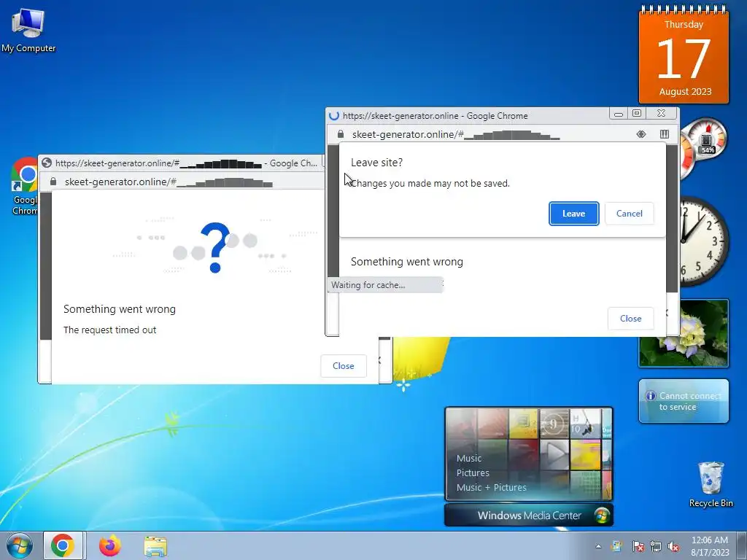Close the error in the right Chrome window
The image size is (747, 560).
tap(630, 319)
